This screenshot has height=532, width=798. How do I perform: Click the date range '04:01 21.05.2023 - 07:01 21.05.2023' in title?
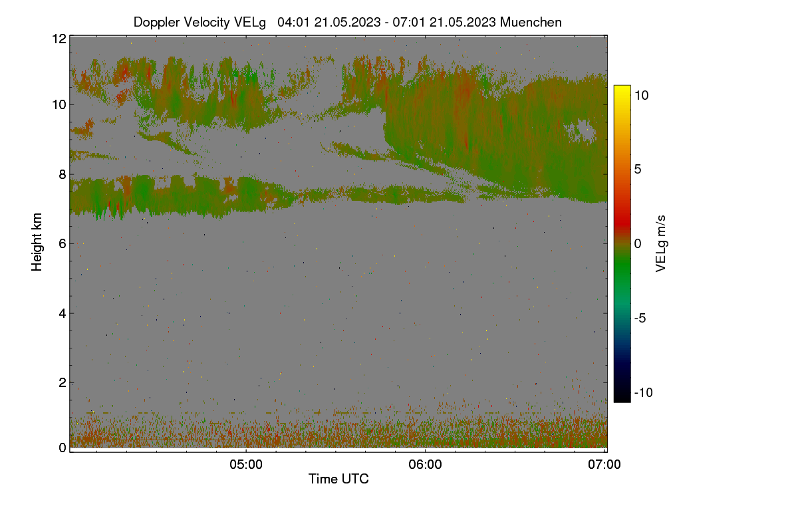pyautogui.click(x=387, y=22)
